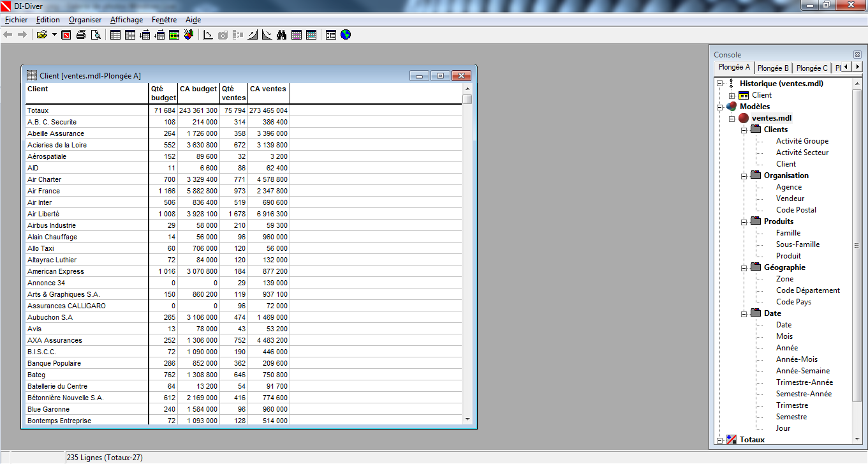Click the tab scroll left arrow in Console
This screenshot has height=464, width=868.
click(x=846, y=66)
